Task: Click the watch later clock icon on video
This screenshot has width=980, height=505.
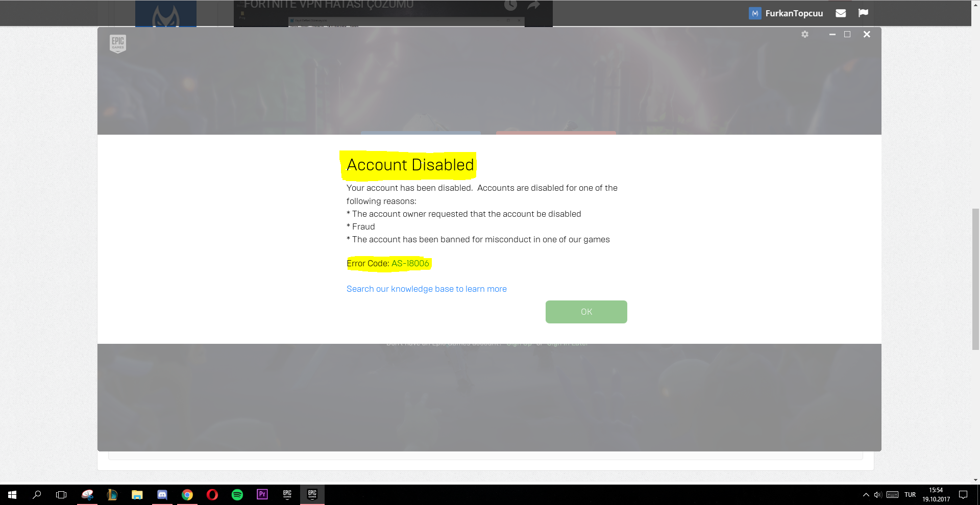Action: pyautogui.click(x=510, y=5)
